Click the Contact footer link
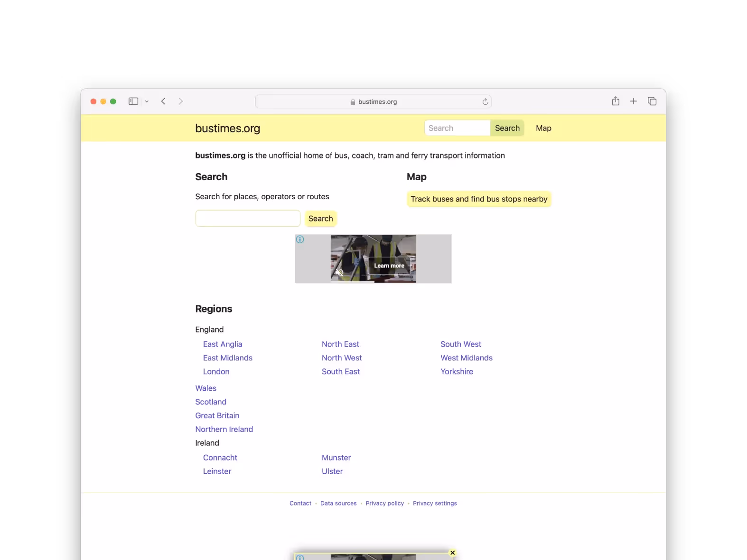 pyautogui.click(x=300, y=504)
